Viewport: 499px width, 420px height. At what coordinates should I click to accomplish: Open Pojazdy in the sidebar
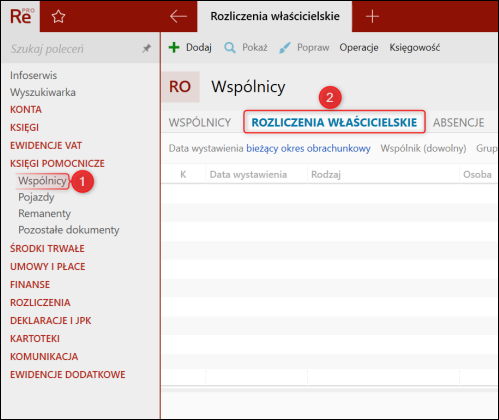[x=36, y=197]
